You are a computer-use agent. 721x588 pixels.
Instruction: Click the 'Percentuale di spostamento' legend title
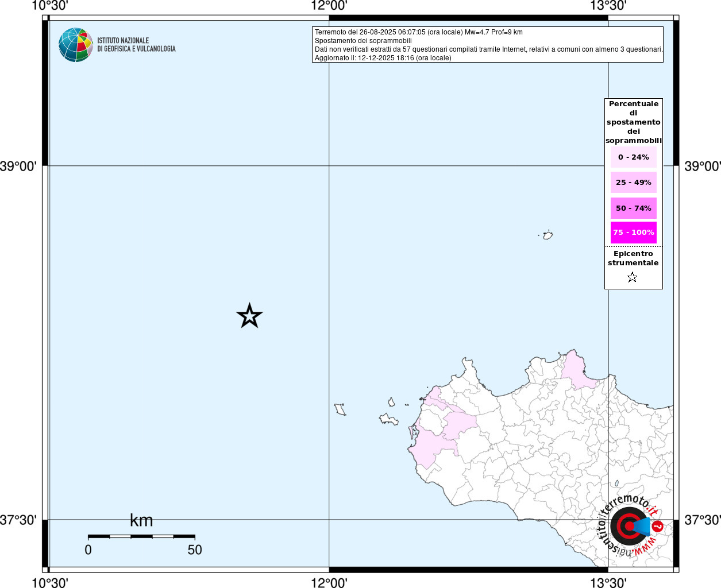(633, 122)
